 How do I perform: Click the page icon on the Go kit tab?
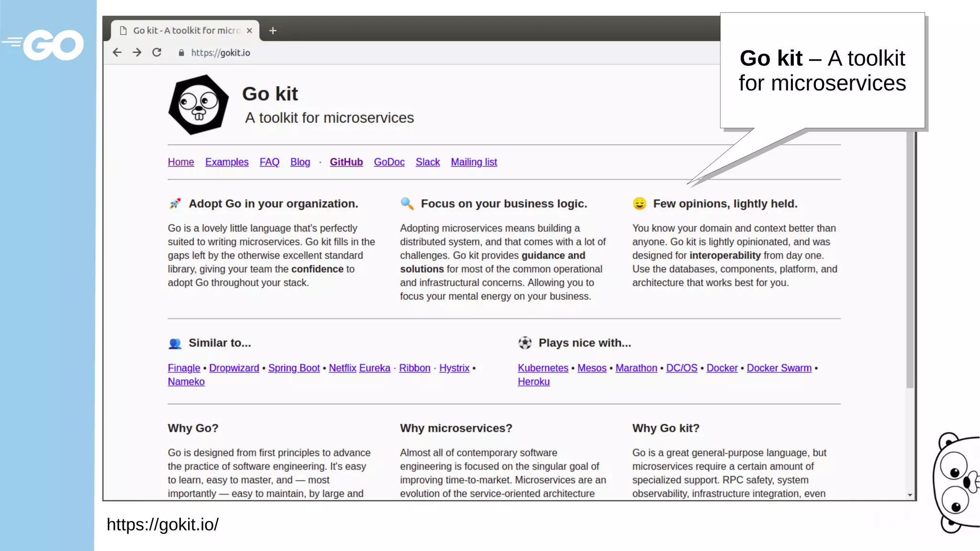pos(123,31)
